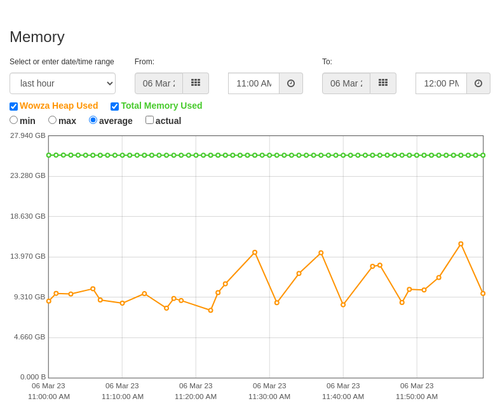This screenshot has width=500, height=403.
Task: Click the '11:30:00 AM' x-axis label
Action: point(269,397)
